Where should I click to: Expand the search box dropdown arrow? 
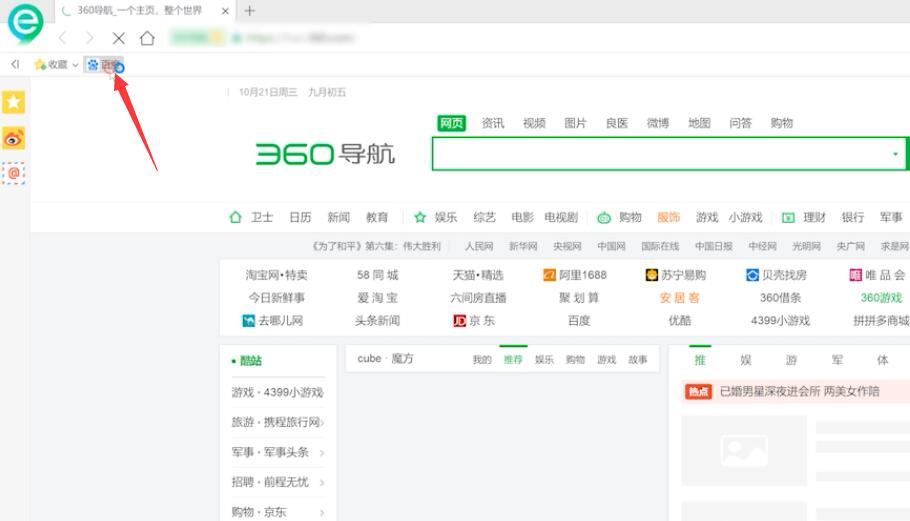tap(895, 154)
